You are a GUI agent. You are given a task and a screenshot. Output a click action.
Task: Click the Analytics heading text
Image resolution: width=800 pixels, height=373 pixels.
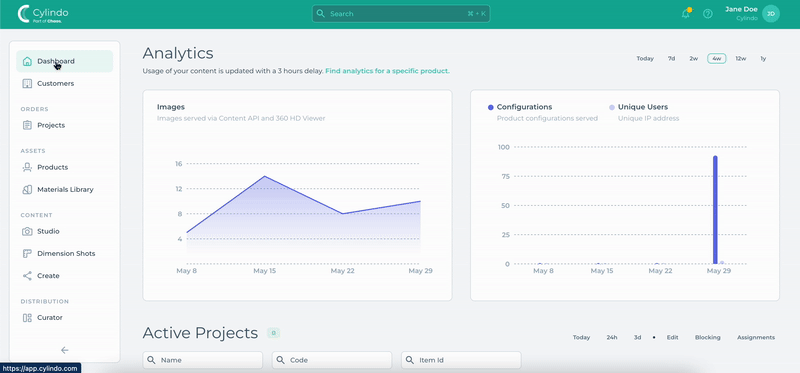[178, 53]
